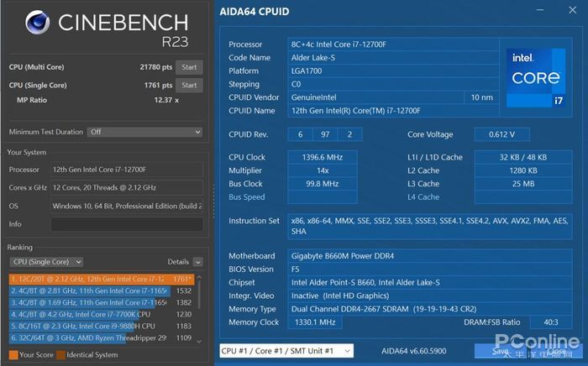Start the CPU Single Core test
588x366 pixels.
click(189, 85)
